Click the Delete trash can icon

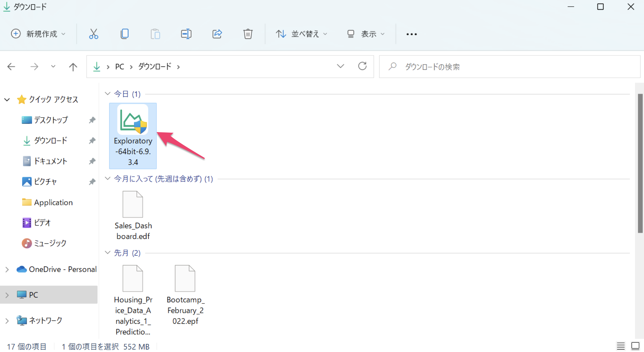pyautogui.click(x=248, y=34)
